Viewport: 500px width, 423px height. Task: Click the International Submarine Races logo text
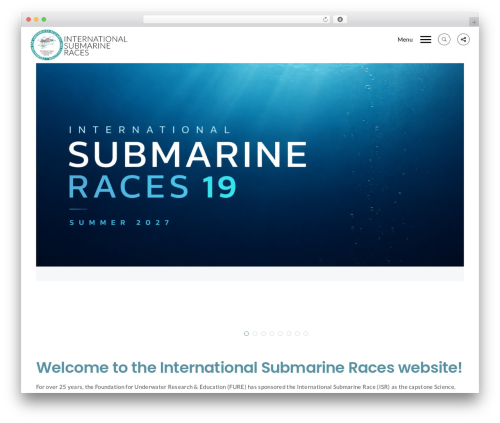(x=95, y=46)
